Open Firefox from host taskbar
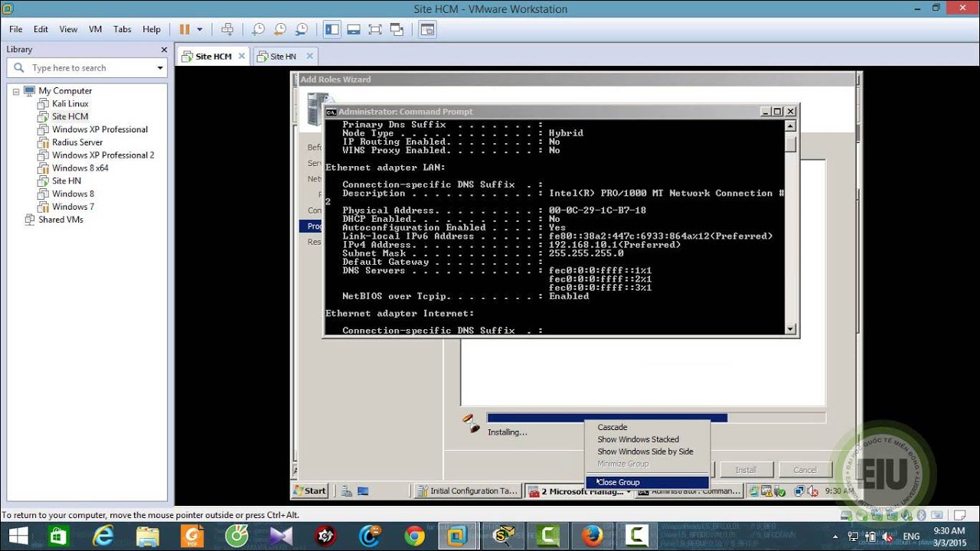 tap(591, 536)
